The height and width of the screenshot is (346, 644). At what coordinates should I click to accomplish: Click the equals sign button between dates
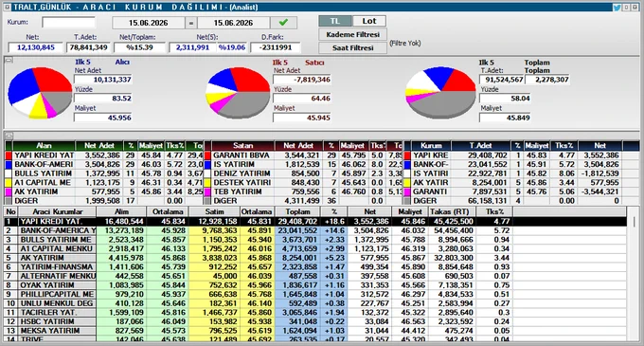pyautogui.click(x=190, y=23)
